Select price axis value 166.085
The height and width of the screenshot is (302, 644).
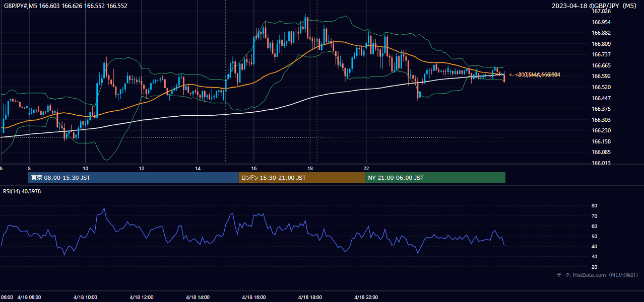click(601, 152)
